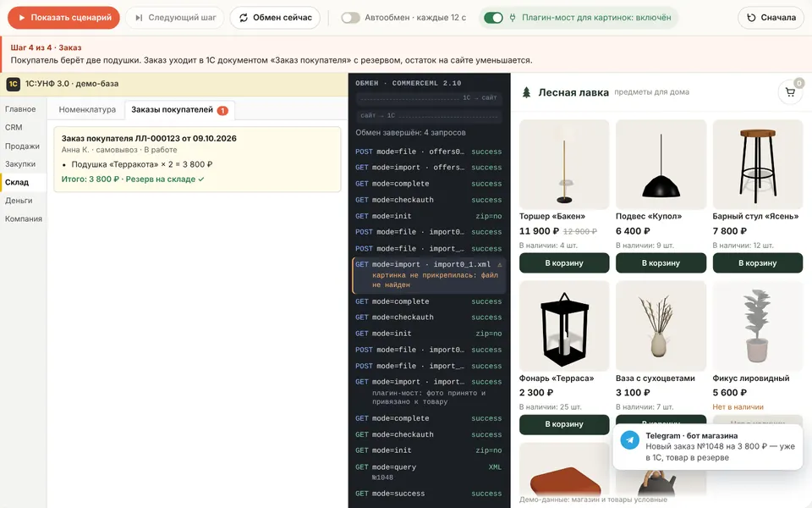Click the shopping cart icon in Лесная лавка

[x=790, y=92]
